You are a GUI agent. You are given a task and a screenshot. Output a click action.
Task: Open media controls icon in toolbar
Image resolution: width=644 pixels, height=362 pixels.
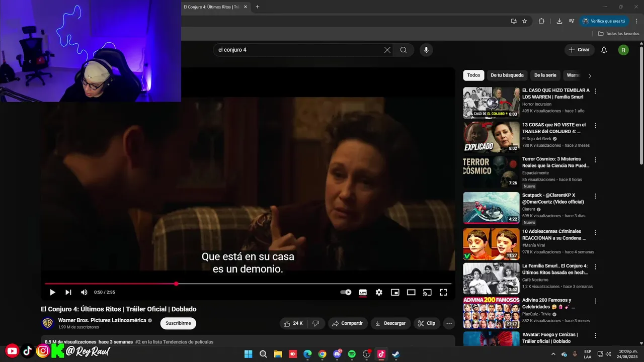(x=572, y=21)
